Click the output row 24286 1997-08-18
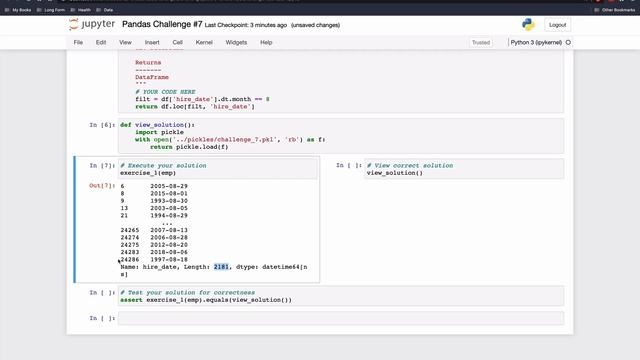Viewport: 640px width, 360px height. (x=154, y=260)
